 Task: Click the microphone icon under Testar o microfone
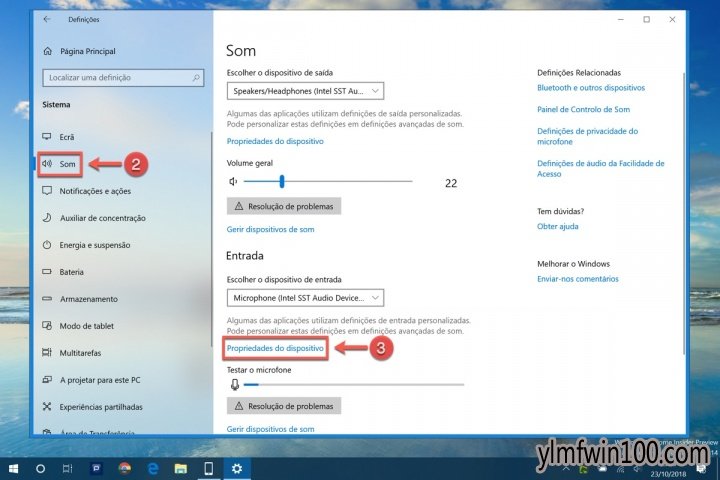pos(235,384)
